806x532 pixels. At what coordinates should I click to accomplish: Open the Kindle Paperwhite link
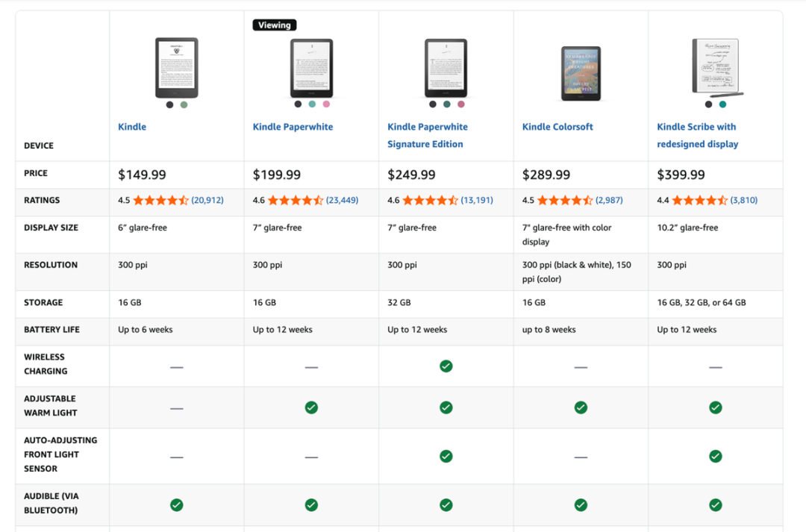click(293, 127)
